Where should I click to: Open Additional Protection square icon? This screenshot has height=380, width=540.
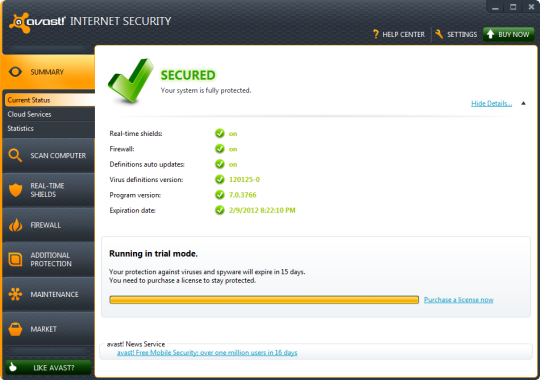15,259
